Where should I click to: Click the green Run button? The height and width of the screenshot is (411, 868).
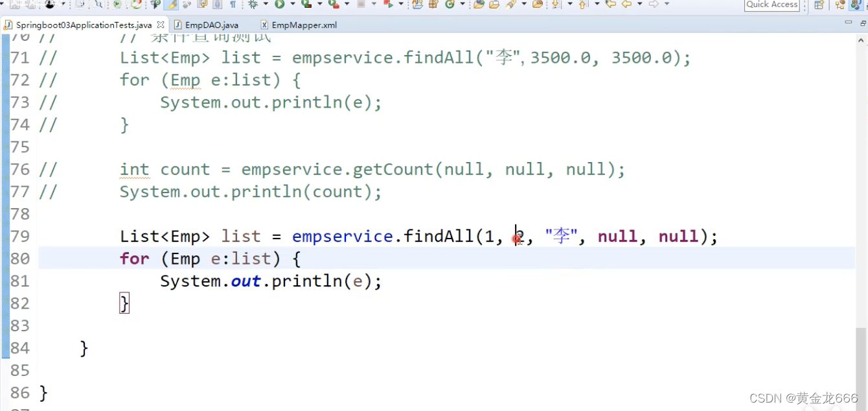[279, 4]
